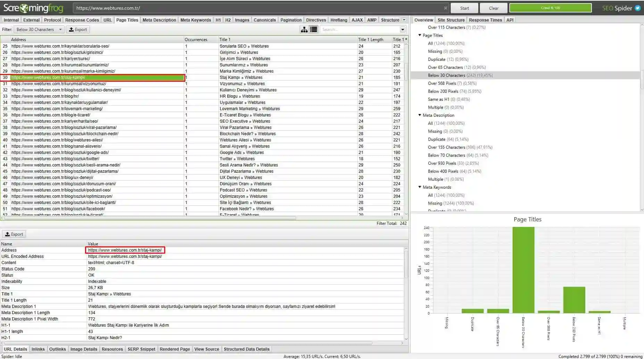Open the search box dropdown arrow
The image size is (644, 359).
(403, 30)
